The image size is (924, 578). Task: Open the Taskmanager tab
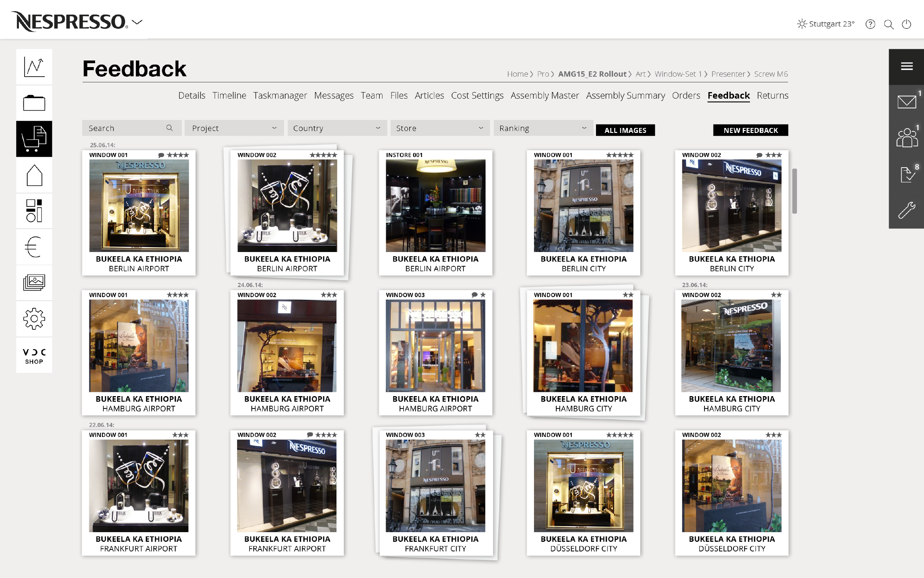click(x=280, y=96)
